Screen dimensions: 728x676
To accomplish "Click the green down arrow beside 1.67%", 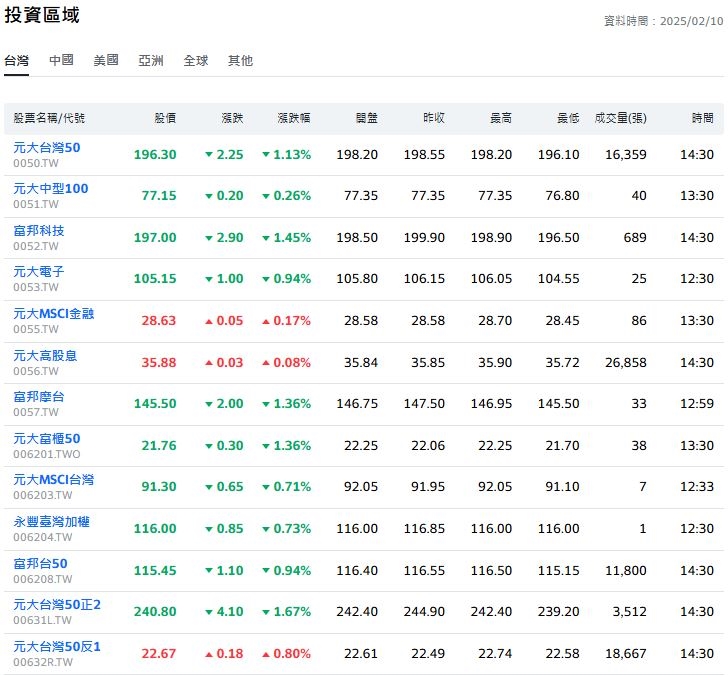I will tap(266, 612).
